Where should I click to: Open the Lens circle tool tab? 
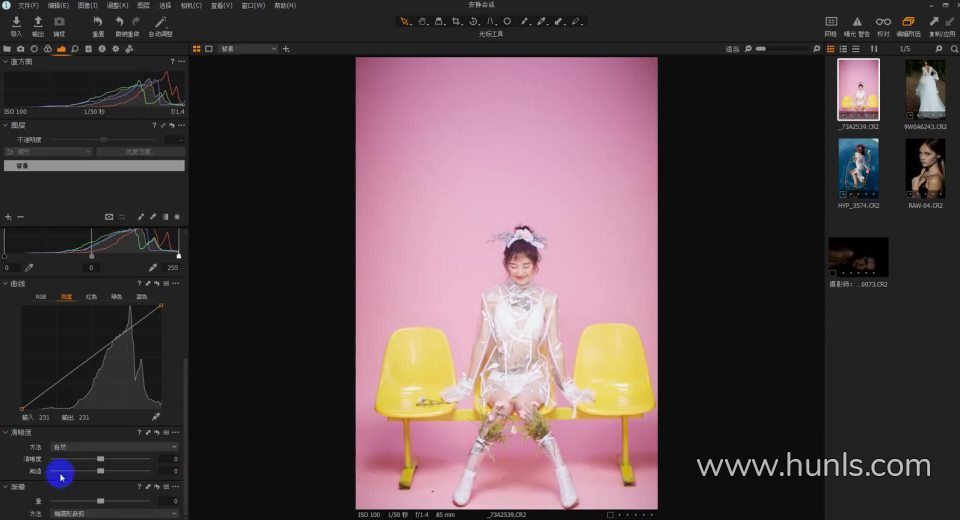tap(34, 48)
